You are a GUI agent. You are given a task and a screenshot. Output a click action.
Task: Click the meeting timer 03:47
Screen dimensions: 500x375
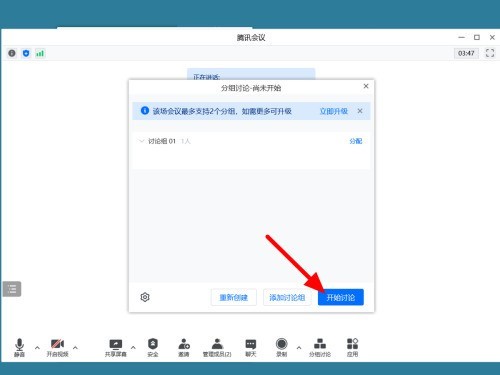(466, 53)
